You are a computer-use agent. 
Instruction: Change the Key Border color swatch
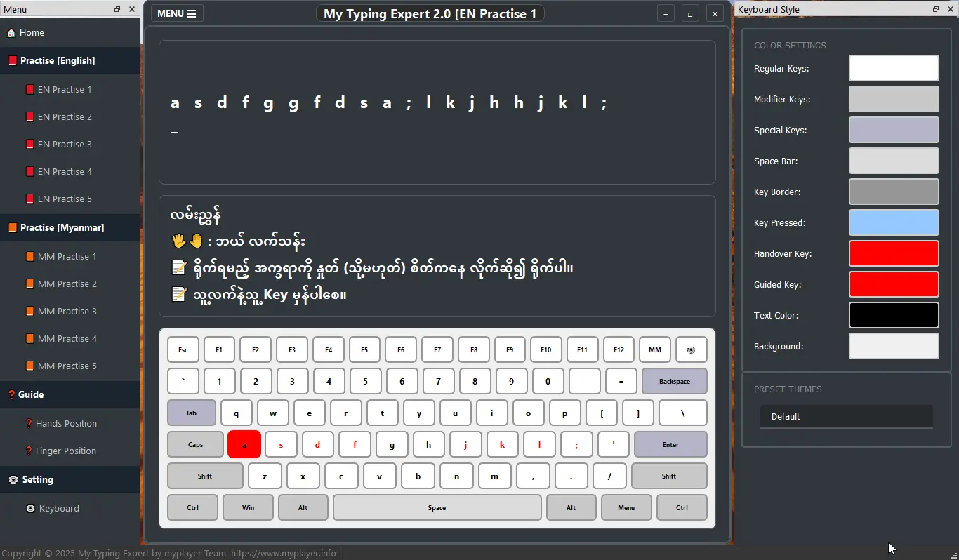pos(894,192)
